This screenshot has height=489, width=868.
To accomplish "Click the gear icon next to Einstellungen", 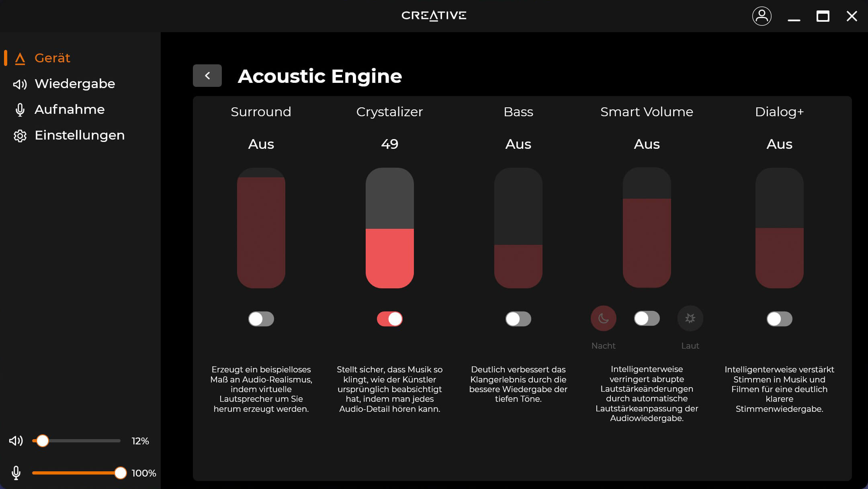I will pos(20,136).
